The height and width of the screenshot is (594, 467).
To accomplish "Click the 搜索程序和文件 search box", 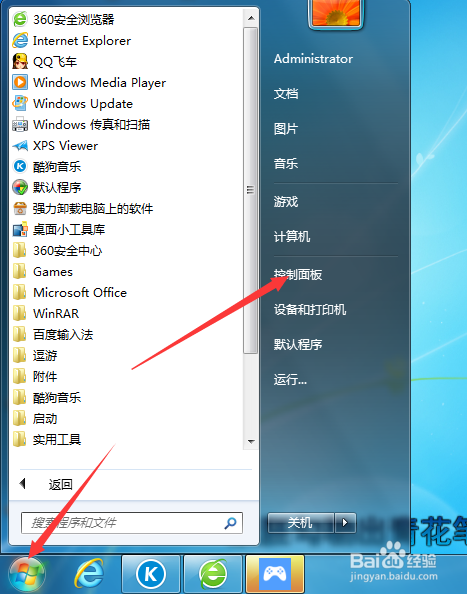I will point(131,523).
